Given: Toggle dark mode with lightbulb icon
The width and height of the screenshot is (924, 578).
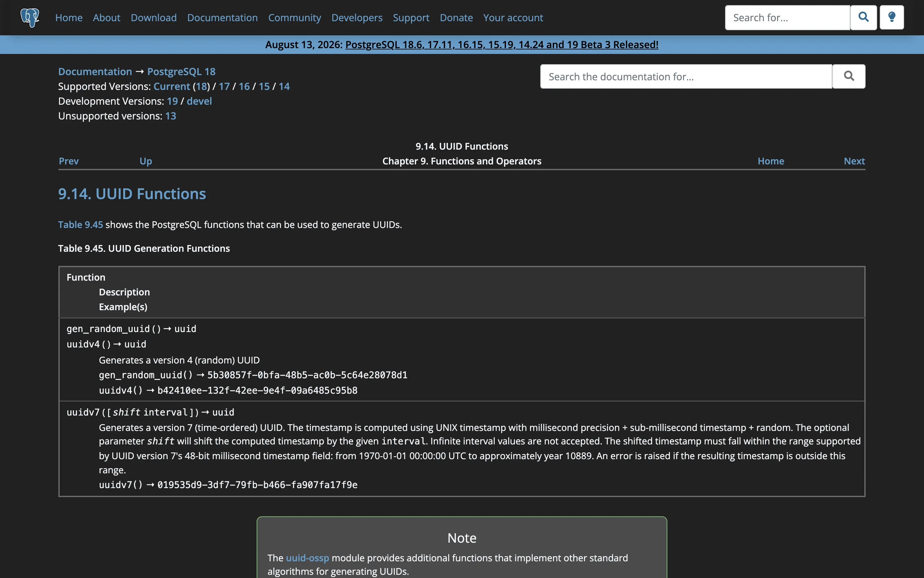Looking at the screenshot, I should click(892, 17).
